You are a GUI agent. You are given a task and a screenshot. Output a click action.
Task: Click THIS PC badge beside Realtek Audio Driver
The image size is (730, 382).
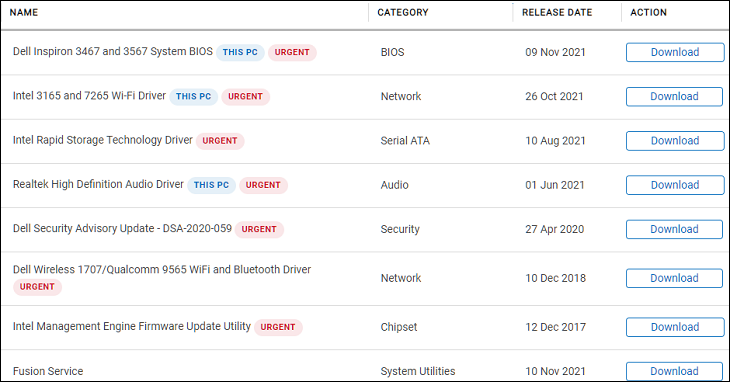pos(211,185)
